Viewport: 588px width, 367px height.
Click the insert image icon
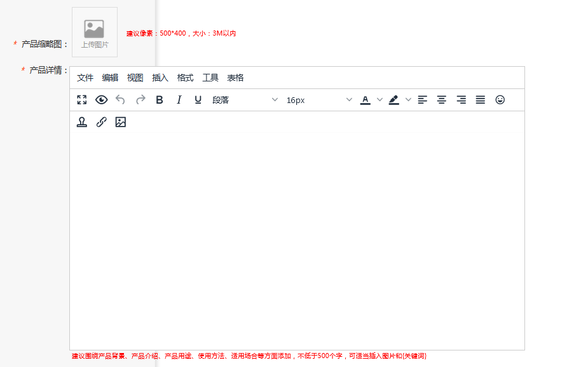pyautogui.click(x=121, y=122)
